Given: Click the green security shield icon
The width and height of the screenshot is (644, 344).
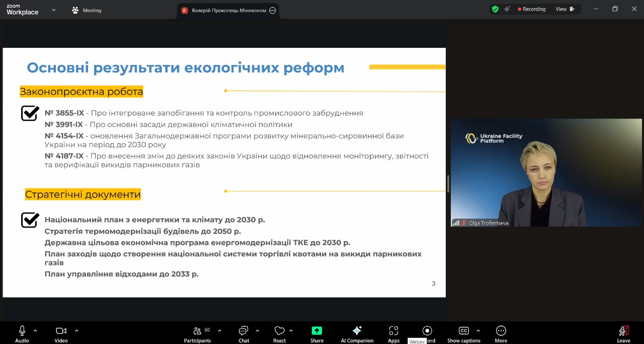Looking at the screenshot, I should coord(495,9).
